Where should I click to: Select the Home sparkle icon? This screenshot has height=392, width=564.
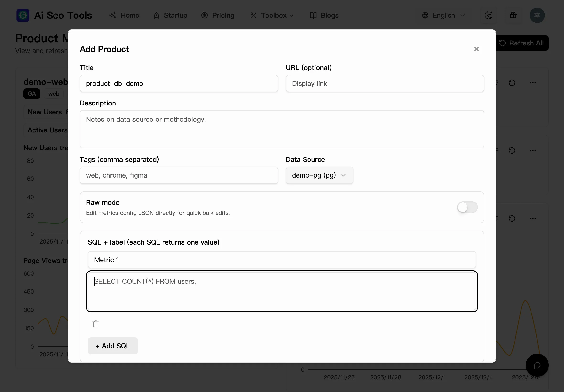point(113,15)
